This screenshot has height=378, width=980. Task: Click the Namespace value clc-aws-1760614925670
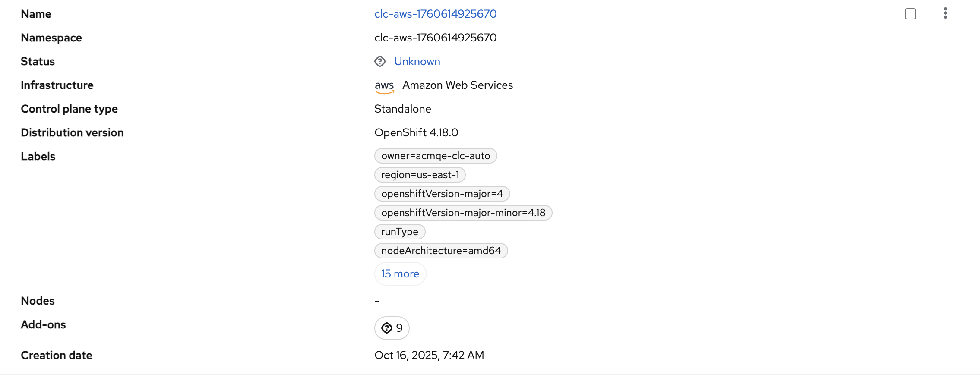(435, 38)
